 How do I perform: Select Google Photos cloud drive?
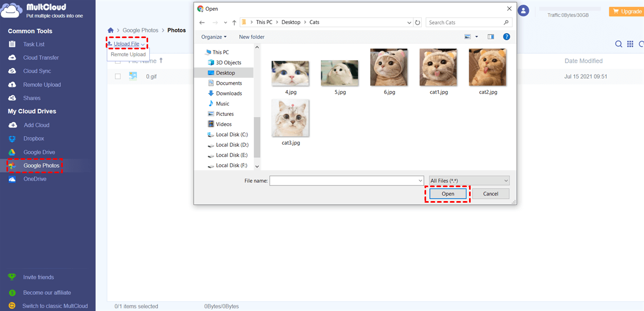(x=35, y=166)
